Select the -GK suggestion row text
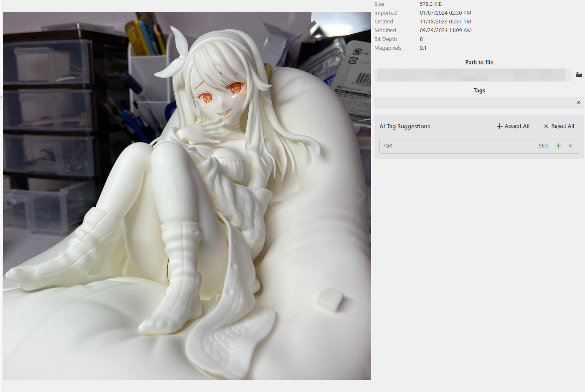This screenshot has height=392, width=585. pos(388,146)
